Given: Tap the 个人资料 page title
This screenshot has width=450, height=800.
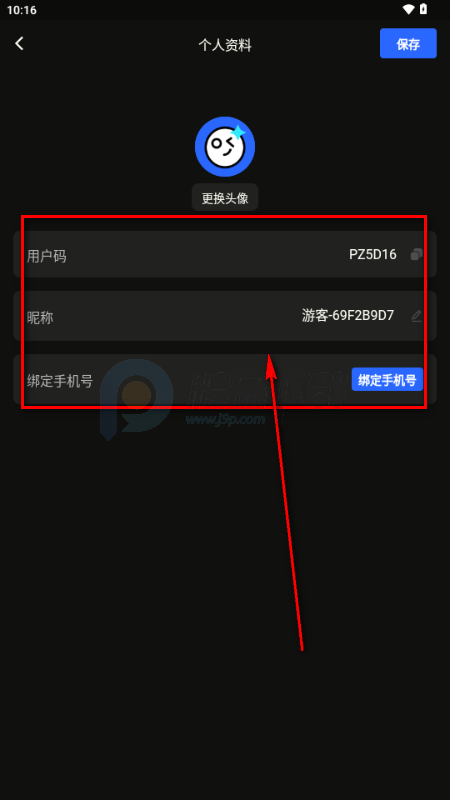Looking at the screenshot, I should tap(225, 45).
